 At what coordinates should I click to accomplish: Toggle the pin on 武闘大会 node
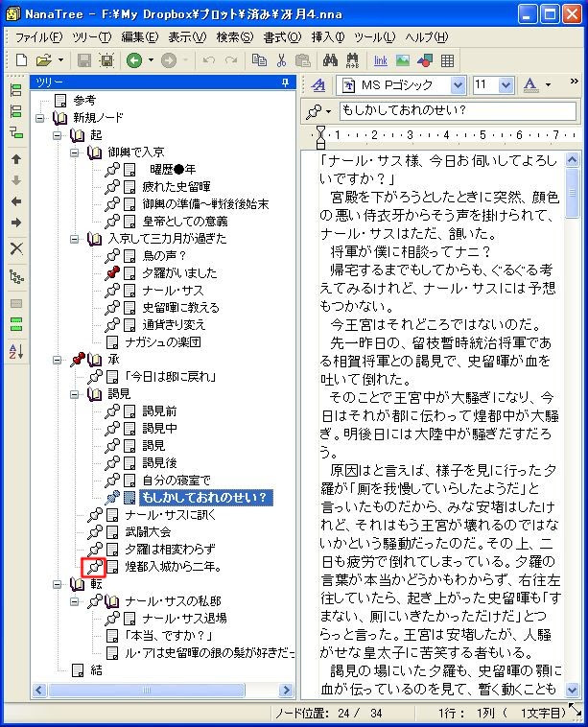[95, 531]
